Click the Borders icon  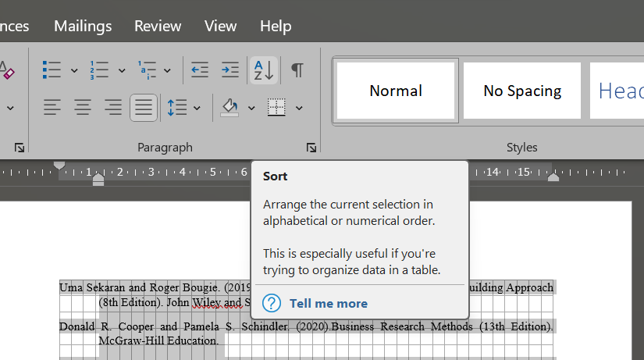coord(276,108)
